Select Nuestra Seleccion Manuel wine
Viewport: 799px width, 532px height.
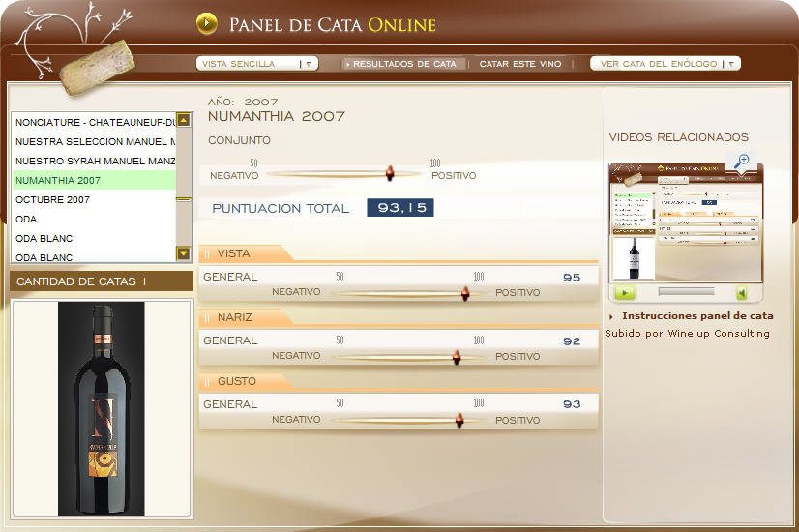[94, 141]
